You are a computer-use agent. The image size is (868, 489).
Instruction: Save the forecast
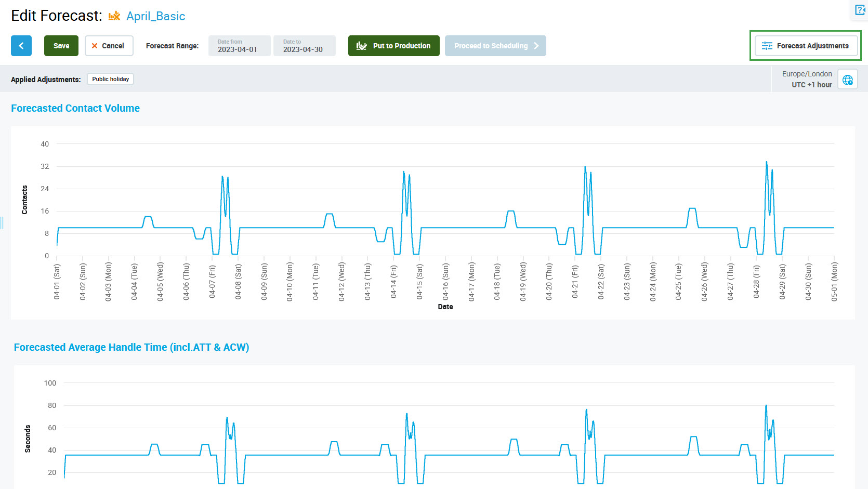(61, 46)
